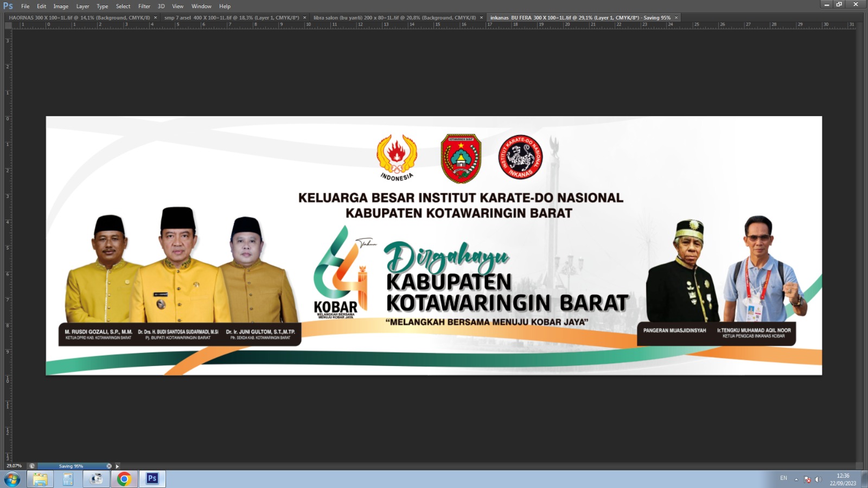Close the libra salon document tab
Image resolution: width=868 pixels, height=488 pixels.
click(481, 18)
